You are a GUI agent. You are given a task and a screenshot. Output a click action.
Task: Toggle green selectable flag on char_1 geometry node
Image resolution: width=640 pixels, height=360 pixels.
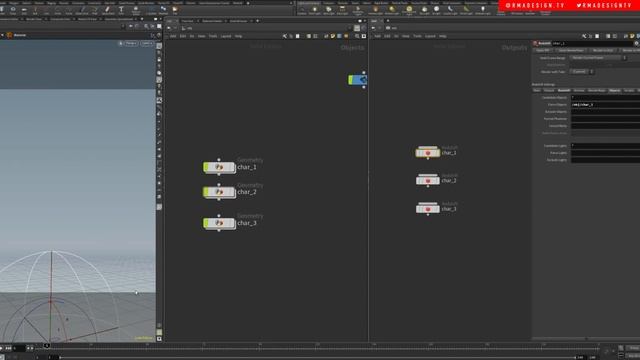(x=206, y=167)
